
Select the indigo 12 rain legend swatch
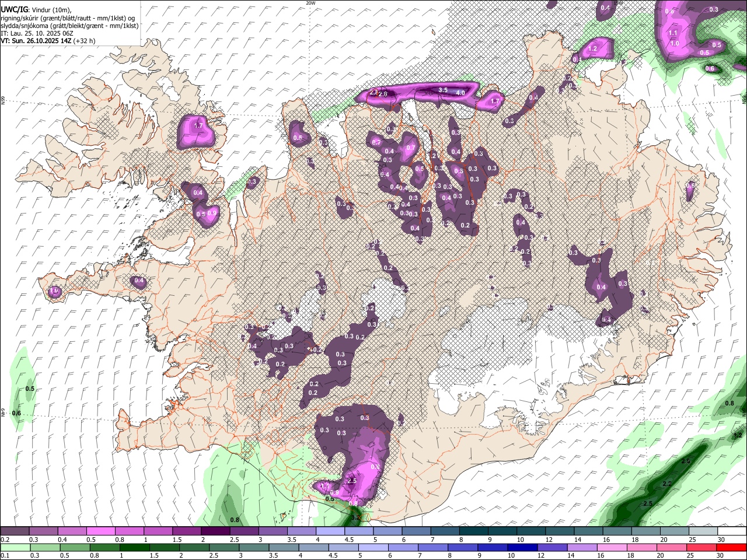click(x=552, y=547)
